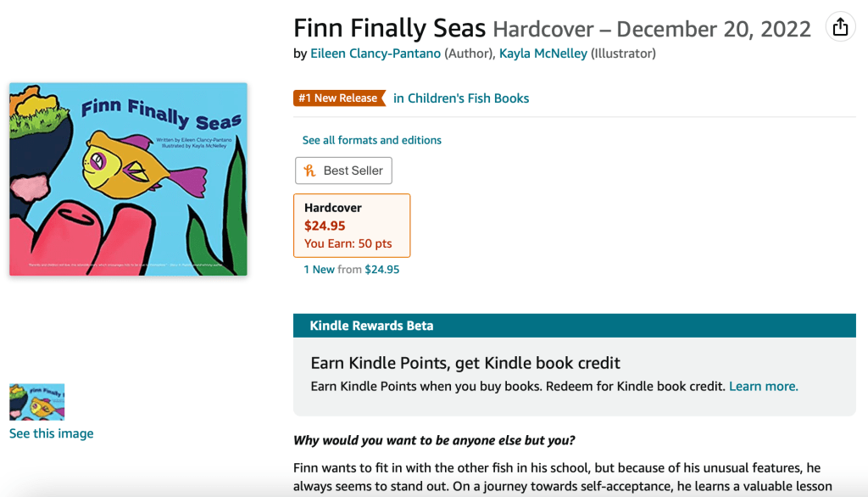Click 'You Earn: 50 pts' text
This screenshot has width=868, height=497.
(x=348, y=243)
